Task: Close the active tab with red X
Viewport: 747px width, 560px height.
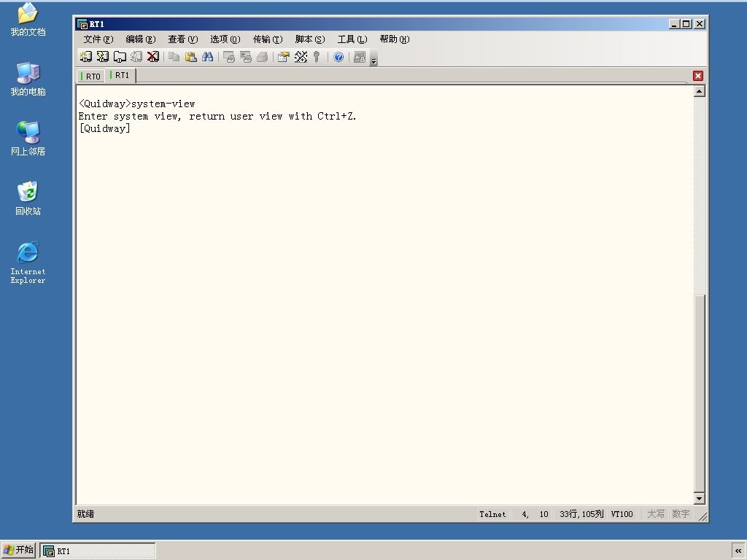Action: click(x=698, y=76)
